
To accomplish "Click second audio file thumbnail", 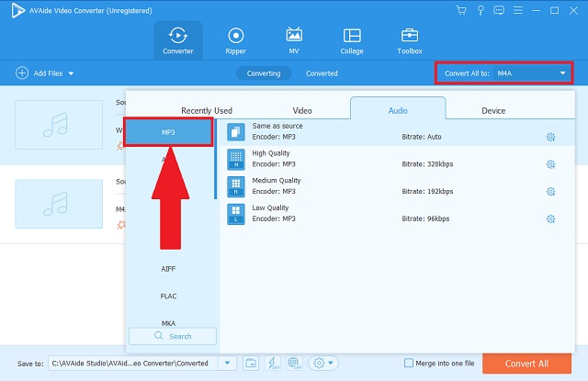I will (x=59, y=204).
